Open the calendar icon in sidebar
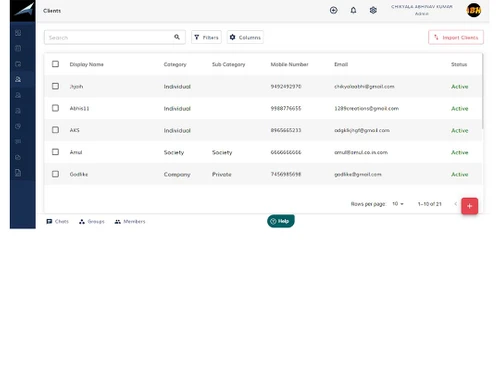This screenshot has width=500, height=375. (x=18, y=48)
